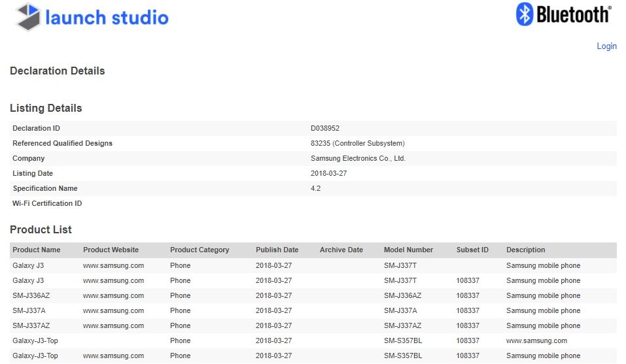Click the 83235 (Controller Subsystem) referenced design
Viewport: 626px width, 364px height.
357,143
